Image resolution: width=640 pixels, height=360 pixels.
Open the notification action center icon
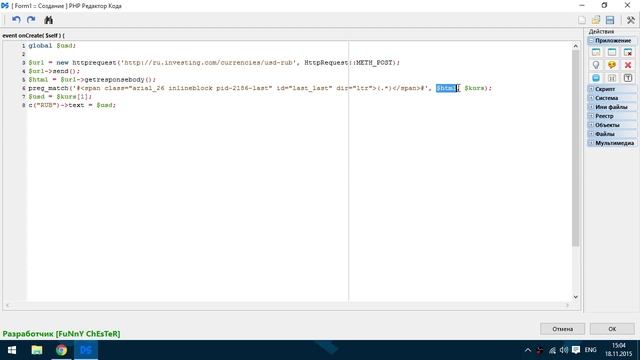576,350
